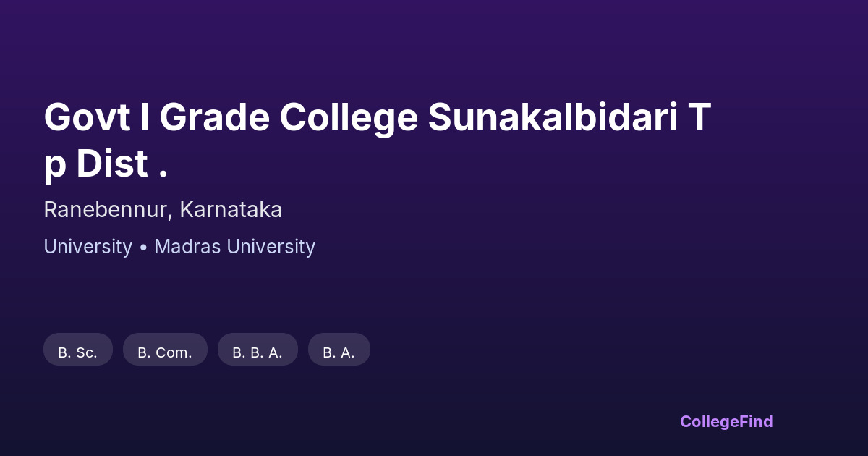The width and height of the screenshot is (868, 456).
Task: Click the word Dist in the heading
Action: point(111,164)
